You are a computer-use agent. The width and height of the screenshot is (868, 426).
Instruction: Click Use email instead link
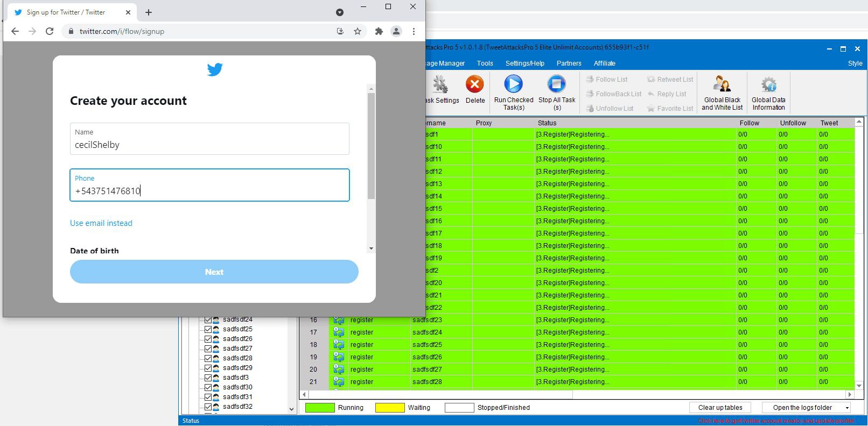click(x=101, y=223)
